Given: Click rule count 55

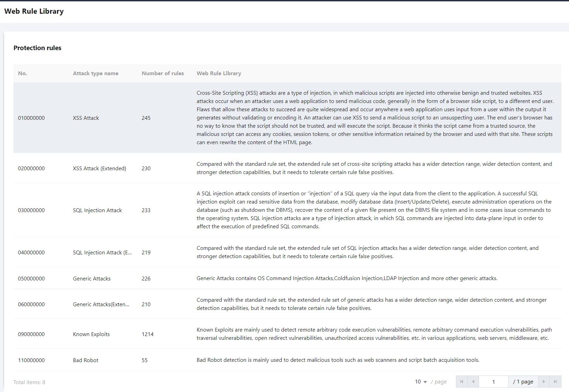Looking at the screenshot, I should [x=145, y=360].
